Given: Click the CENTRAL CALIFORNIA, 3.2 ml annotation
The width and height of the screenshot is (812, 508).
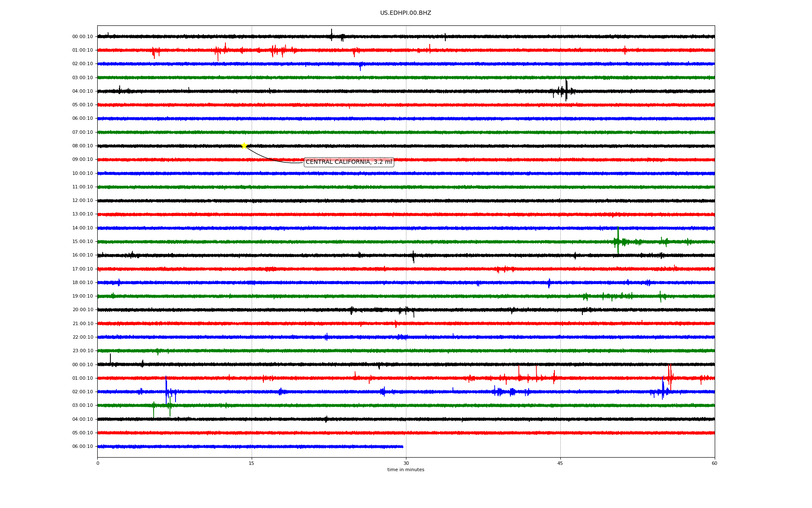Looking at the screenshot, I should 348,162.
